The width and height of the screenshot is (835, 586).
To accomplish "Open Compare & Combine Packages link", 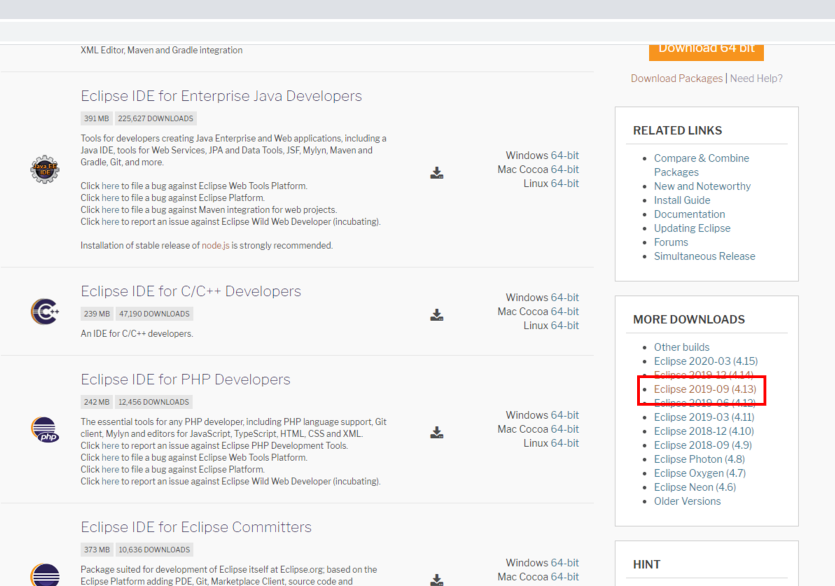I will coord(701,165).
